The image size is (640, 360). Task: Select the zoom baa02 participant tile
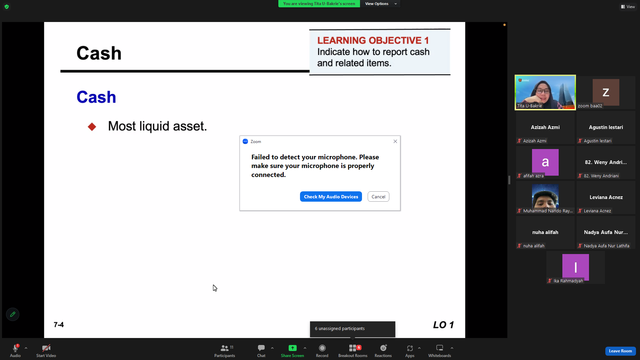606,92
